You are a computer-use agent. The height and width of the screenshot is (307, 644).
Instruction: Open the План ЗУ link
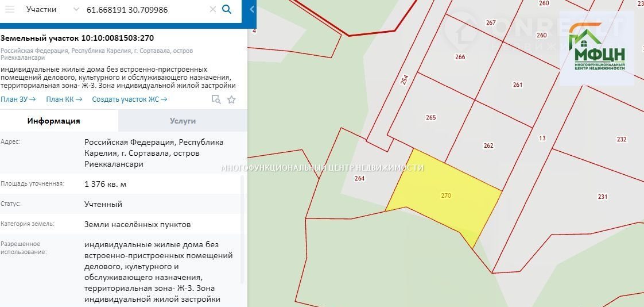(x=18, y=99)
